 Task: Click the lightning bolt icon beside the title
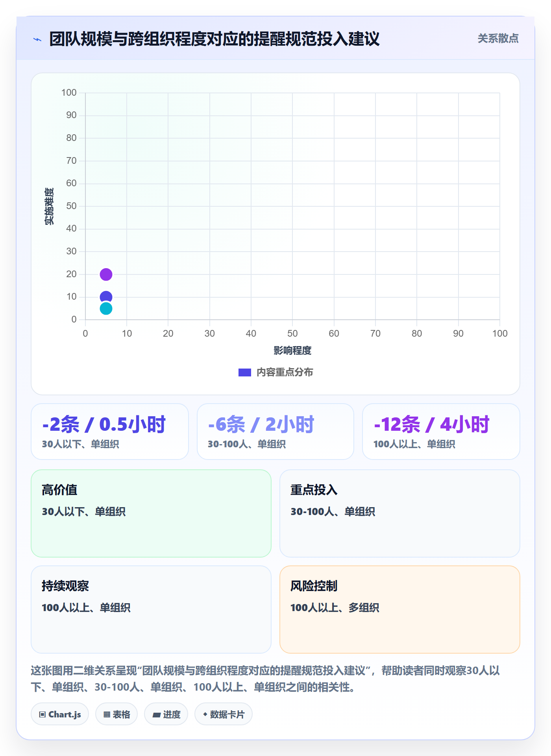37,39
